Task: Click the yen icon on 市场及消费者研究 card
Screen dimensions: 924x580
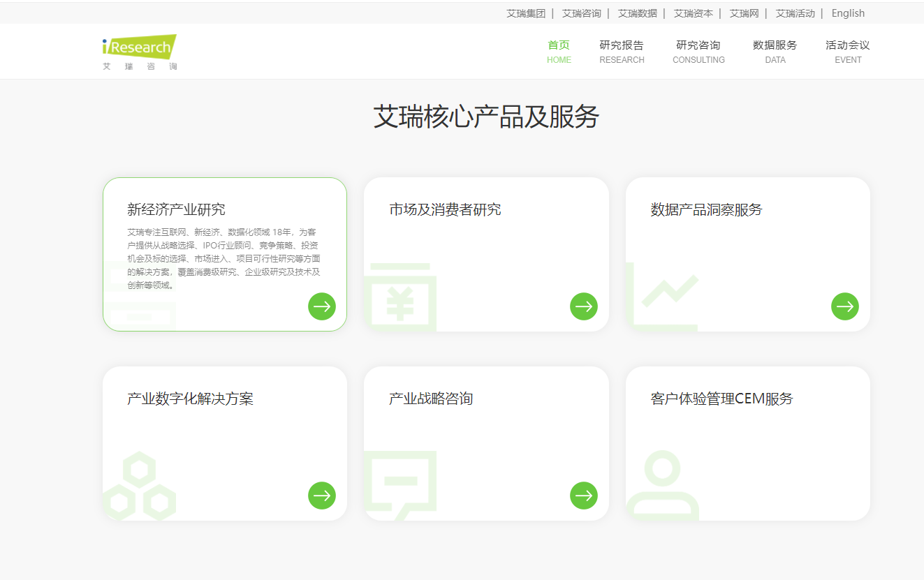Action: click(x=401, y=297)
